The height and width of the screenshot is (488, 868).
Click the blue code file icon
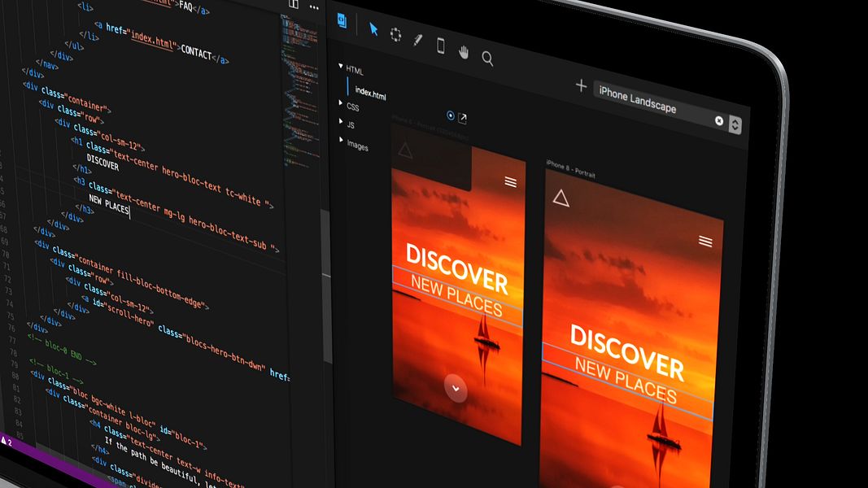[342, 21]
